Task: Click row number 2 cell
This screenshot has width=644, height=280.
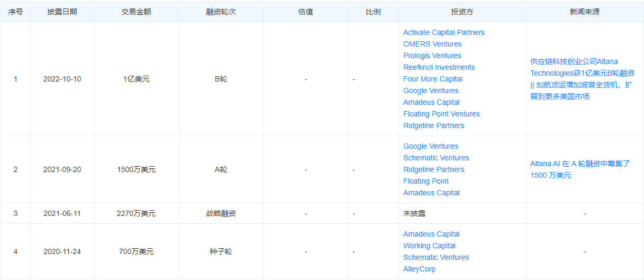Action: point(15,169)
